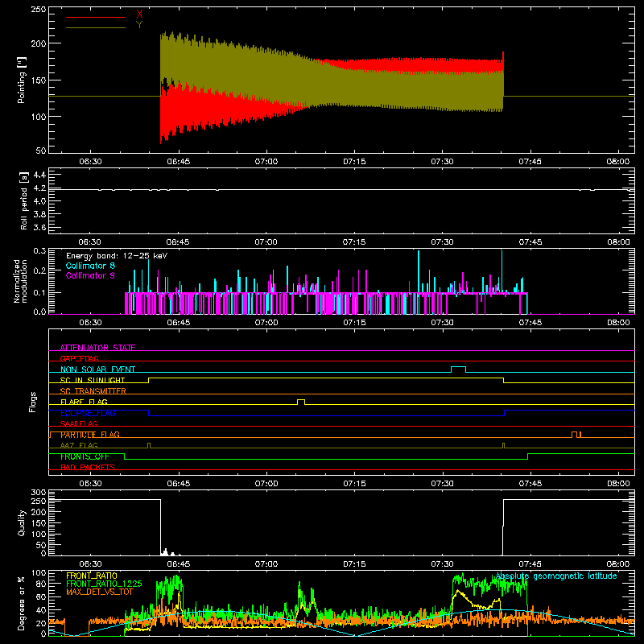The width and height of the screenshot is (644, 644).
Task: Click the AAZ_FLAG spike near 06:40
Action: [149, 446]
